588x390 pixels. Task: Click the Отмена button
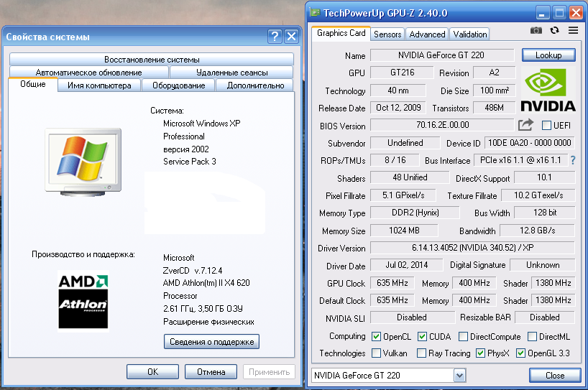(x=211, y=371)
